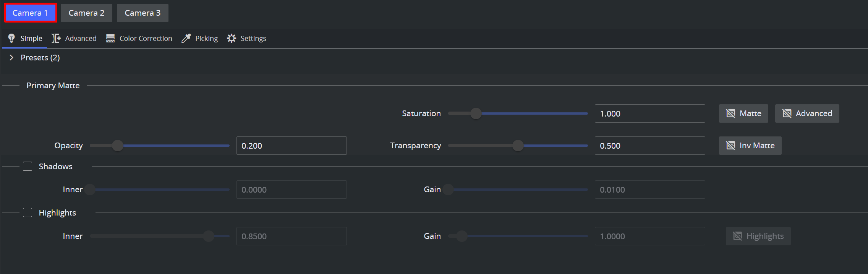
Task: Switch to the Camera 2 tab
Action: coord(86,13)
